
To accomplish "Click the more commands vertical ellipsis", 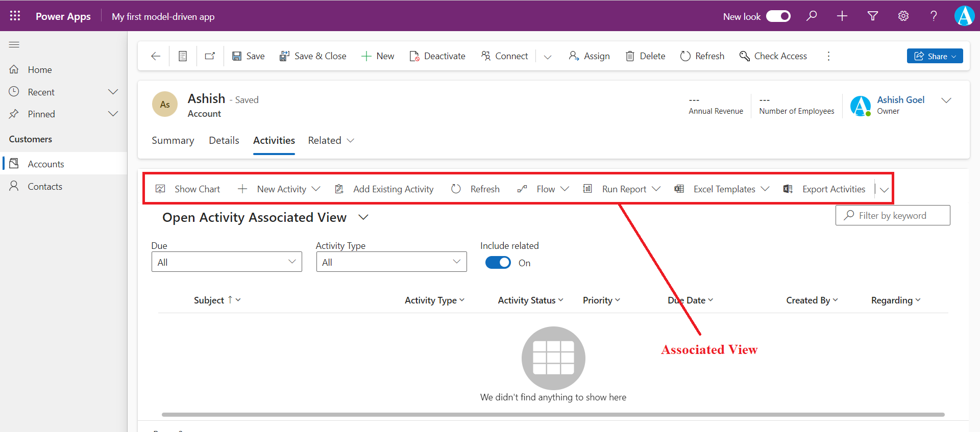I will [x=828, y=56].
